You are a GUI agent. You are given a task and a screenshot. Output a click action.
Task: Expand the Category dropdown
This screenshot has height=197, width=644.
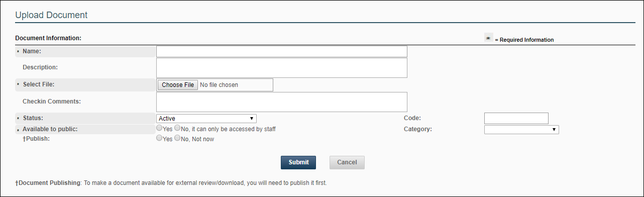pyautogui.click(x=521, y=130)
